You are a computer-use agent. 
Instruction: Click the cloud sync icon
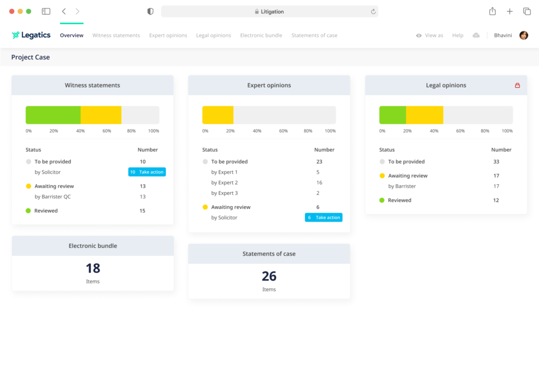pos(476,35)
